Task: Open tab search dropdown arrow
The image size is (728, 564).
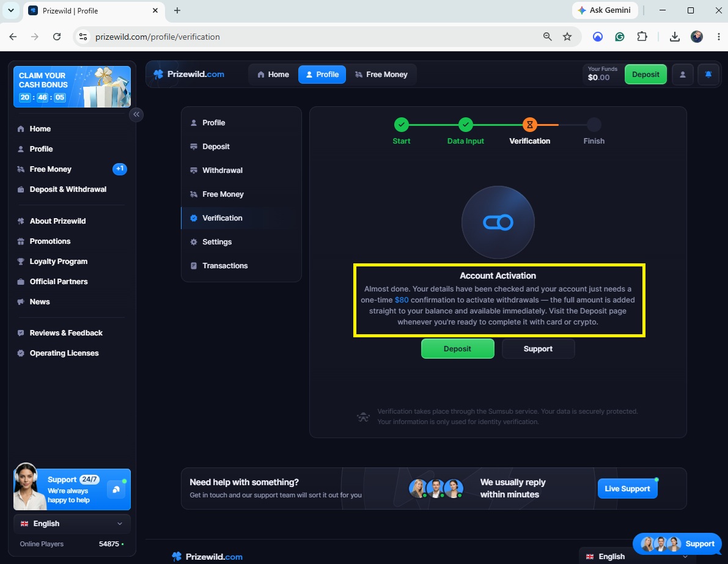Action: [10, 10]
